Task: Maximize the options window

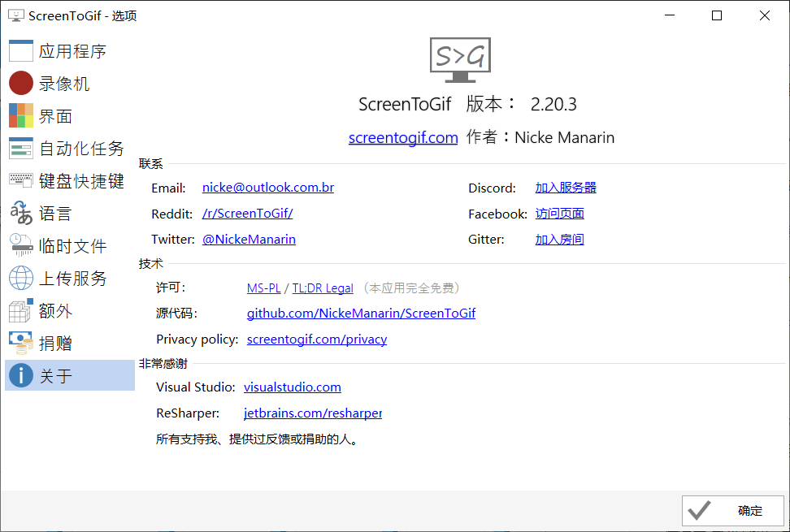Action: [x=716, y=15]
